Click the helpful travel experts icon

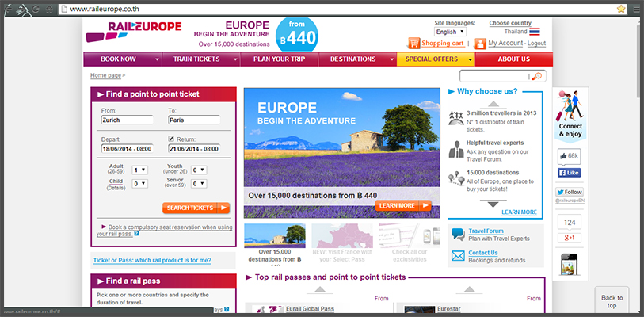[x=456, y=149]
